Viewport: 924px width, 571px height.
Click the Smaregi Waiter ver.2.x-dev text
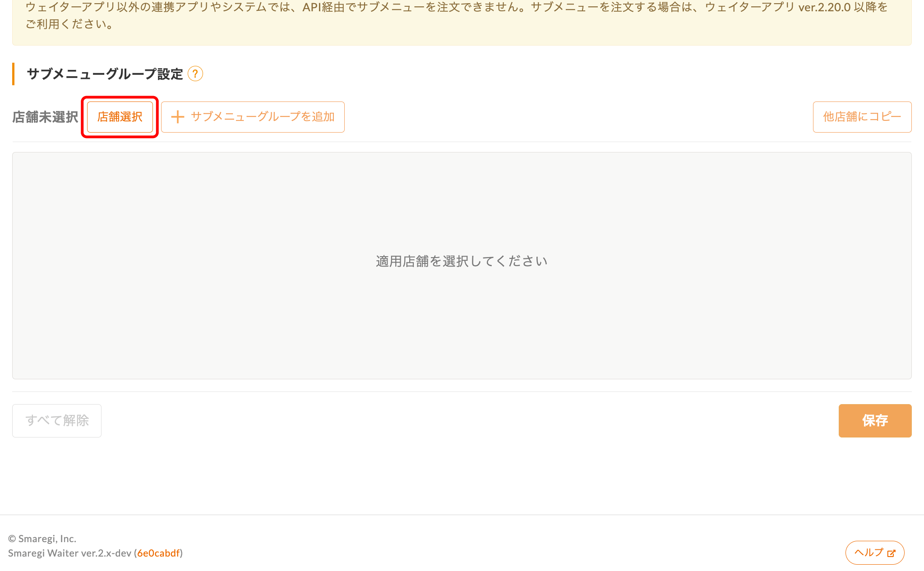[69, 553]
